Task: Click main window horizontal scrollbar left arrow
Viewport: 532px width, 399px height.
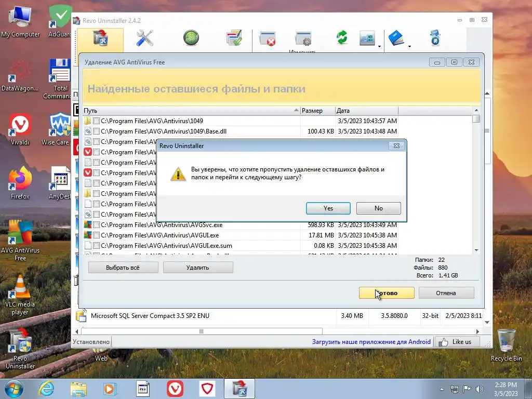Action: pyautogui.click(x=77, y=331)
